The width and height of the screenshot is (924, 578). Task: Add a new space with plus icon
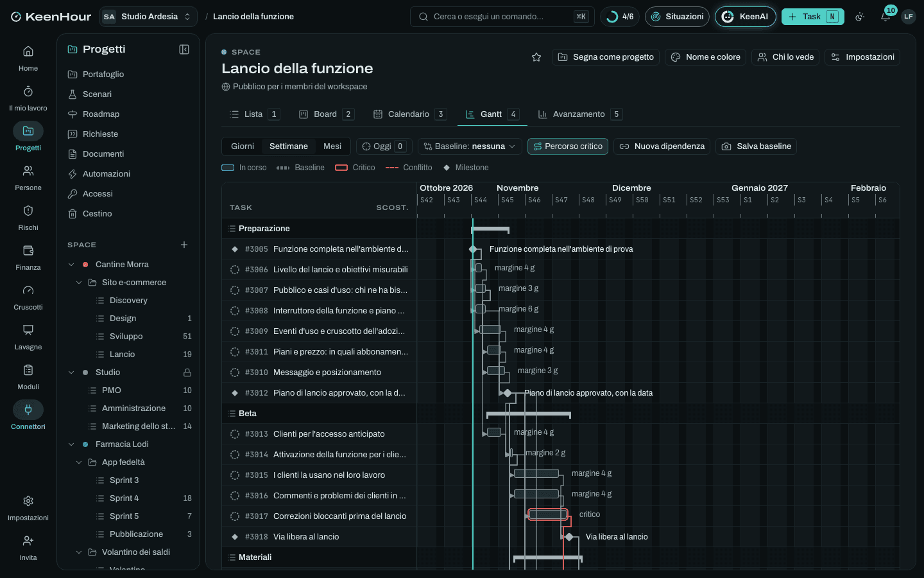184,245
